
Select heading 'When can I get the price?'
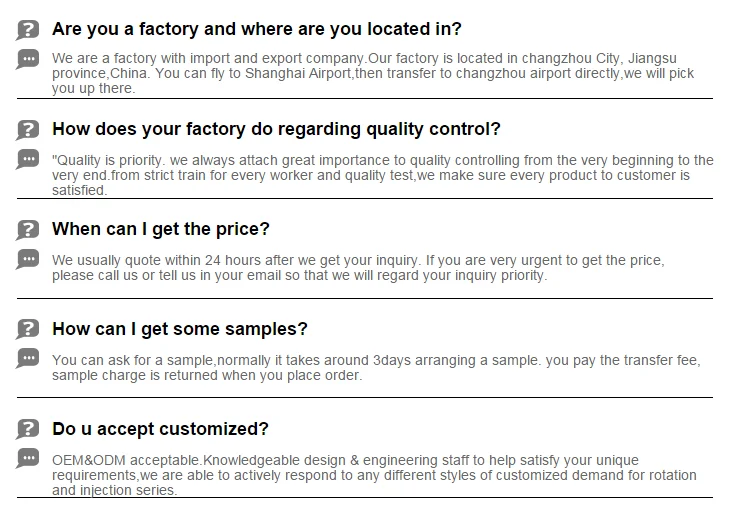(161, 229)
